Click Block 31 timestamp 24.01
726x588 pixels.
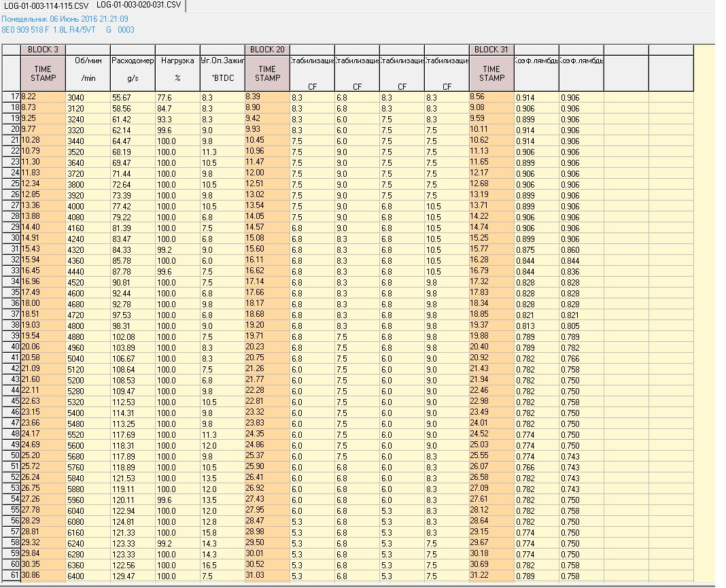pos(491,423)
